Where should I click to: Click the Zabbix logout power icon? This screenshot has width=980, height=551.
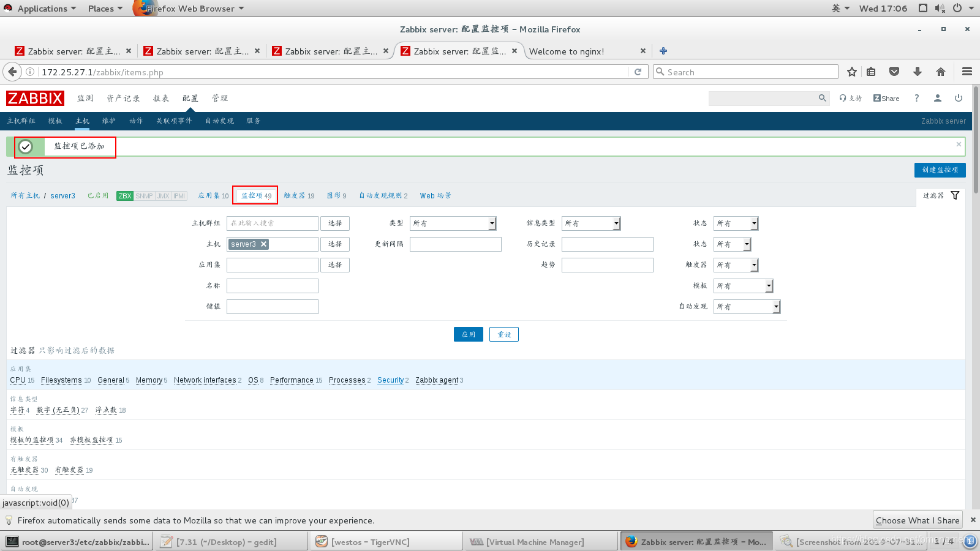click(959, 98)
